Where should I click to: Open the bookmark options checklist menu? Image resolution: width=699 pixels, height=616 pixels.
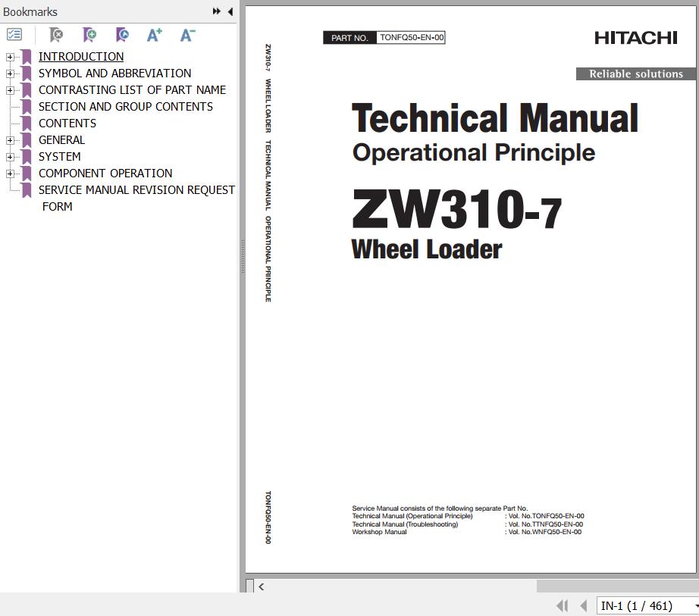14,34
